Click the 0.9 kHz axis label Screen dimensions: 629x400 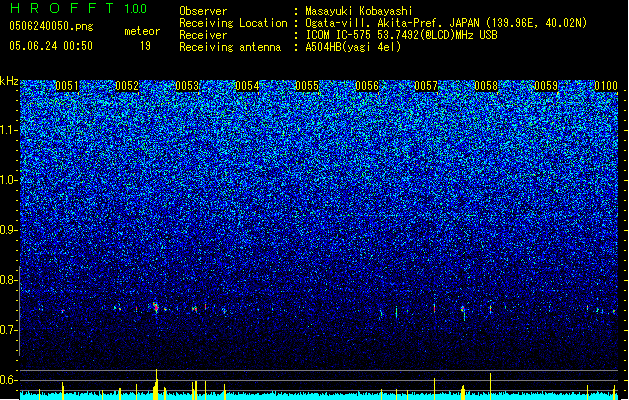tap(9, 230)
